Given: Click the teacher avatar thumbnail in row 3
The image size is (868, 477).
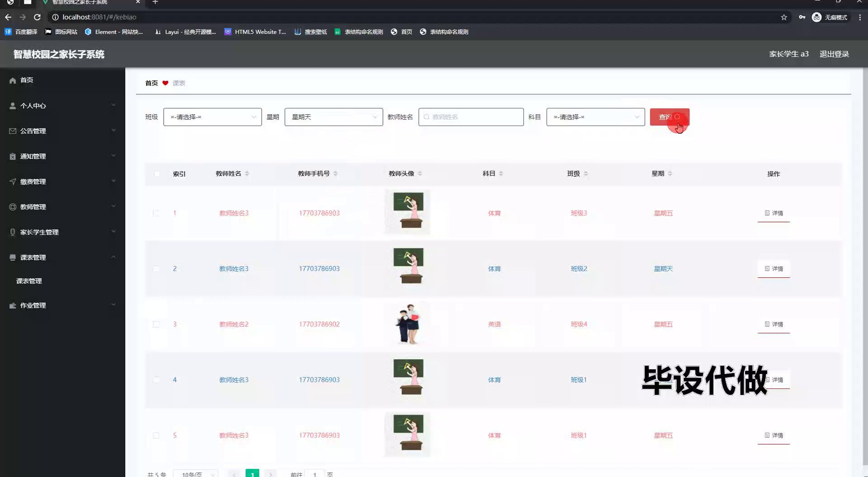Looking at the screenshot, I should click(407, 324).
